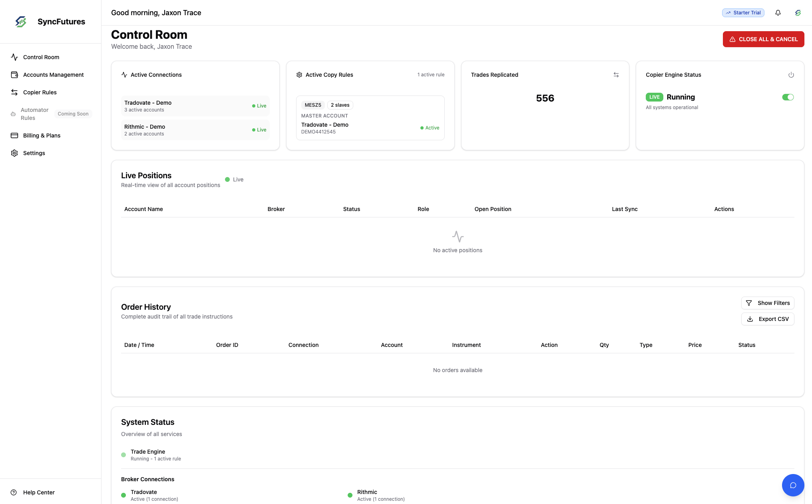The width and height of the screenshot is (812, 504).
Task: Open the Starter Trial plan badge
Action: click(743, 13)
